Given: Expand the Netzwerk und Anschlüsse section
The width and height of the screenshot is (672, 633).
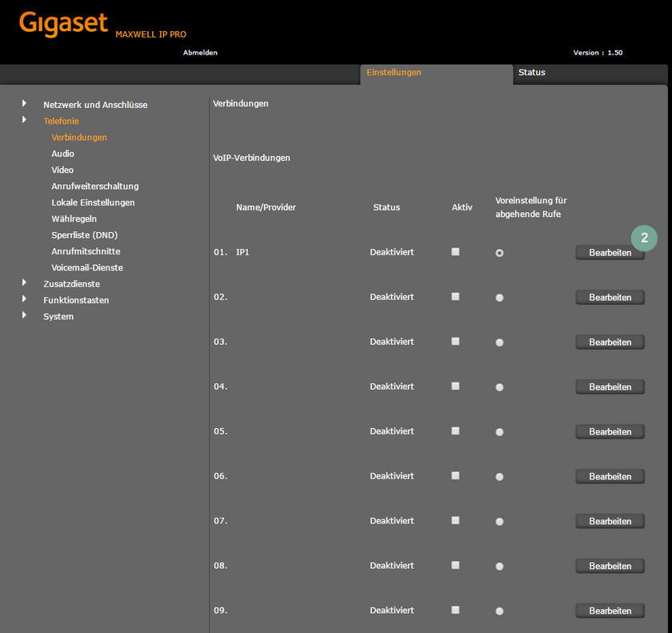Looking at the screenshot, I should (95, 104).
